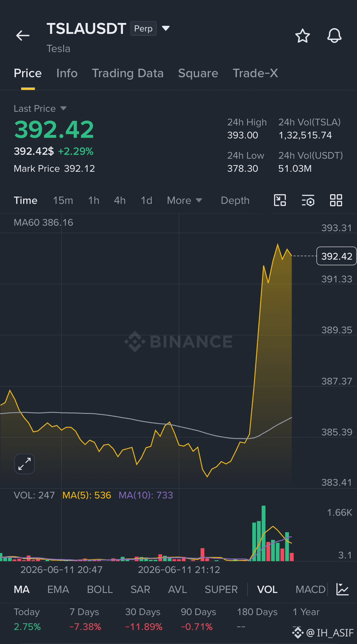The height and width of the screenshot is (644, 357).
Task: Expand the Last Price dropdown
Action: [x=63, y=108]
